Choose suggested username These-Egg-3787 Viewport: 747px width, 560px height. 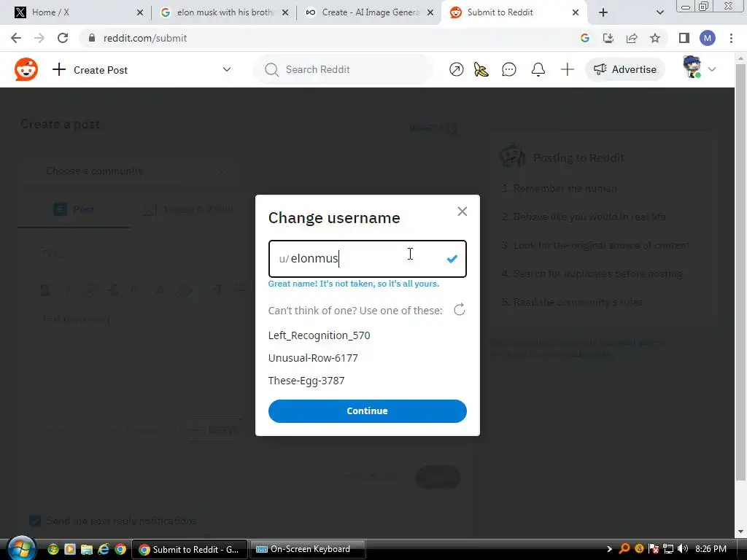[306, 381]
